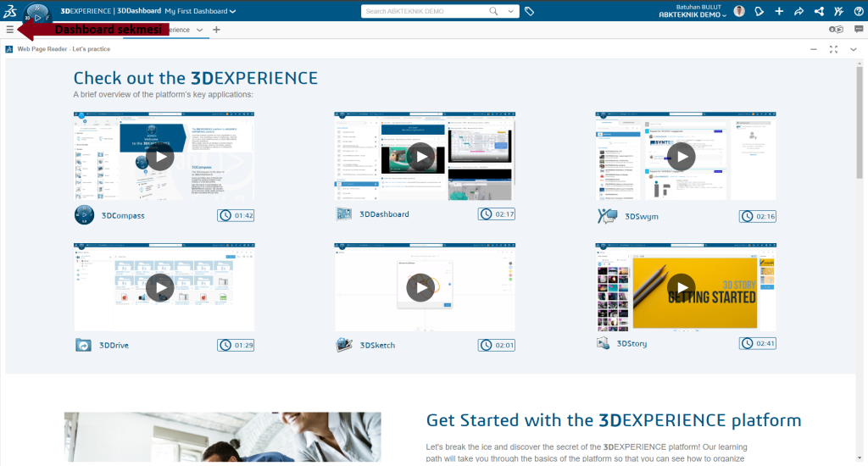Expand the My First Dashboard dropdown
868x466 pixels.
[x=233, y=11]
